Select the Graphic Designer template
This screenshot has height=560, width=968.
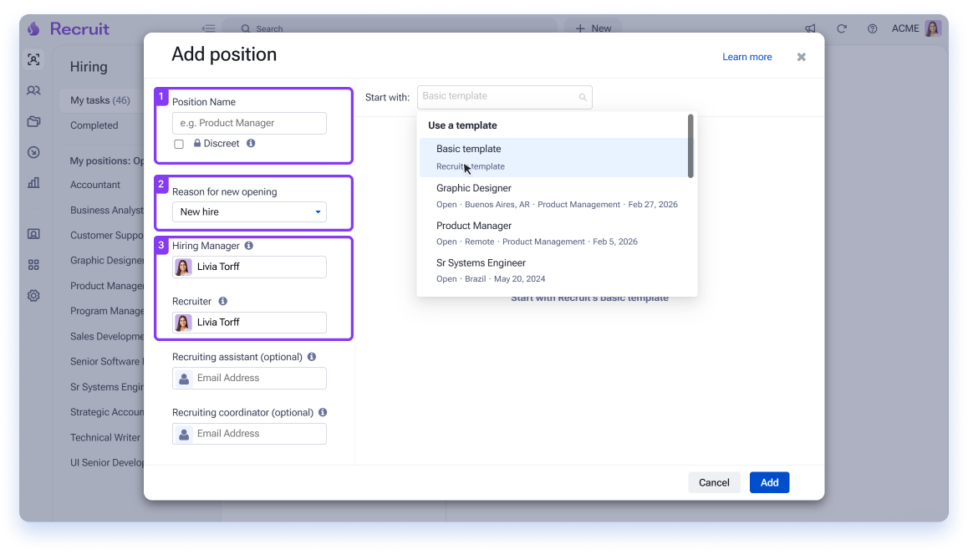553,196
